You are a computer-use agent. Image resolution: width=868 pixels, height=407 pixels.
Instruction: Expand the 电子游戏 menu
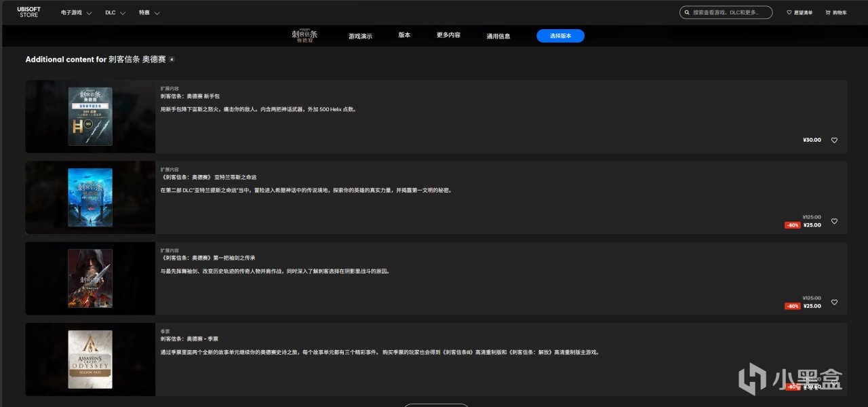pyautogui.click(x=77, y=12)
